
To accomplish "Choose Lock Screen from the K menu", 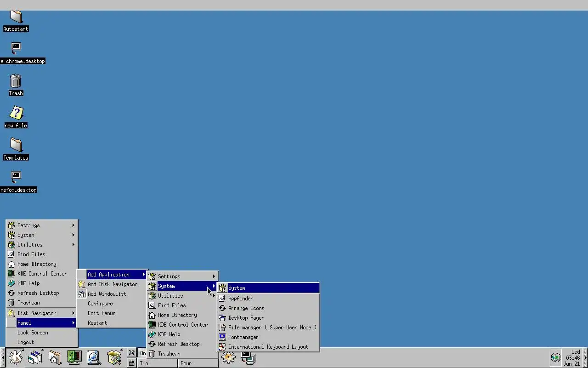I will click(x=42, y=333).
